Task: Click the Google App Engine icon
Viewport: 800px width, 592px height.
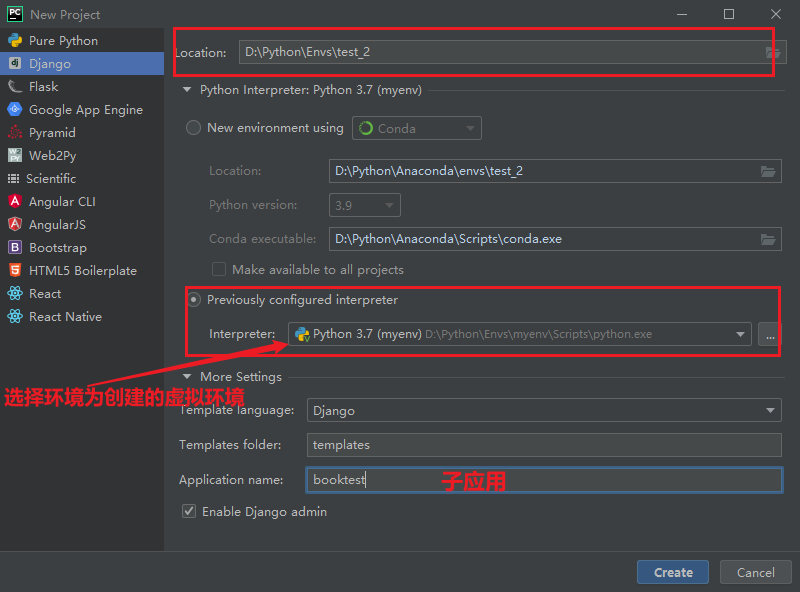Action: 15,109
